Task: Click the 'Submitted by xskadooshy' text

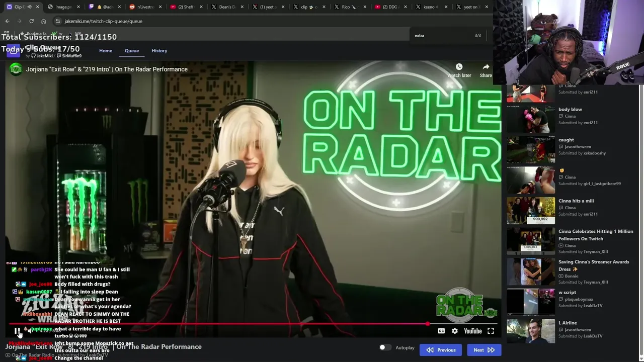Action: point(582,153)
